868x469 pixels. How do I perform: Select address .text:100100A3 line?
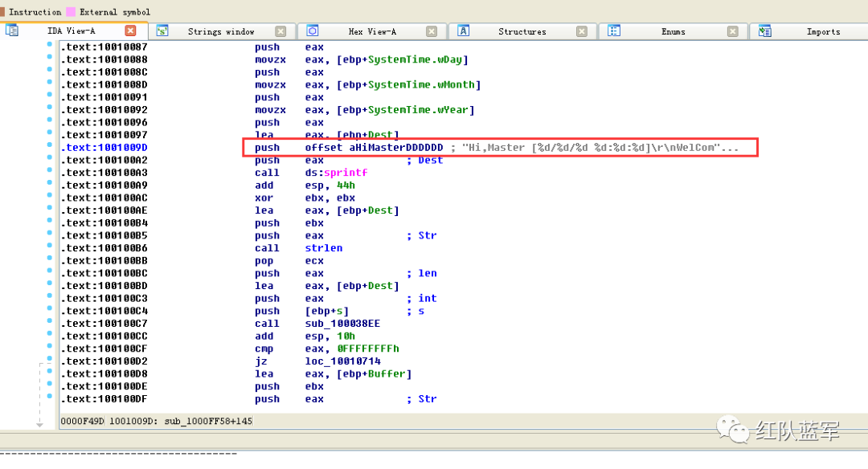(104, 173)
